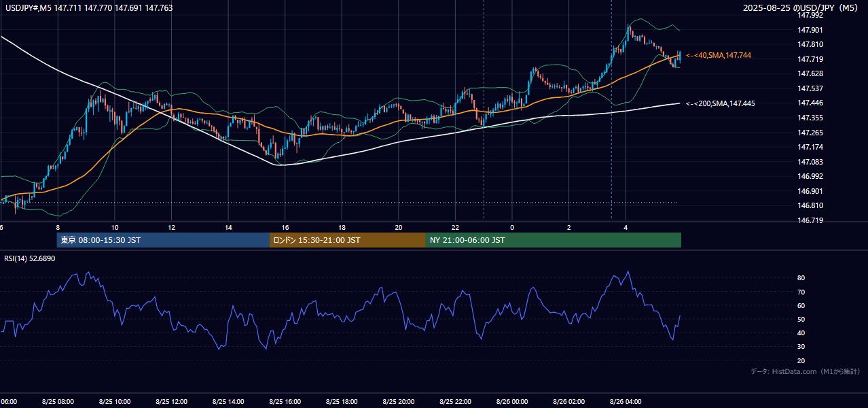The height and width of the screenshot is (408, 868).
Task: Click the 147.174 price axis value
Action: [x=811, y=147]
